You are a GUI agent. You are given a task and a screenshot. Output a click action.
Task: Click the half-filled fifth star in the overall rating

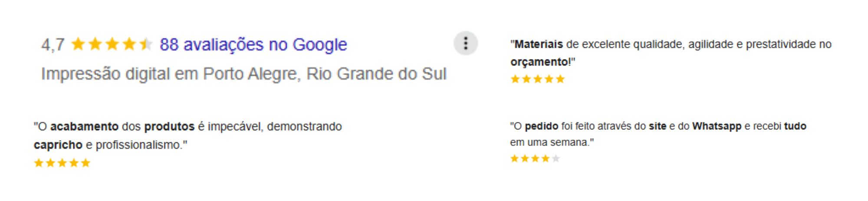(x=146, y=44)
